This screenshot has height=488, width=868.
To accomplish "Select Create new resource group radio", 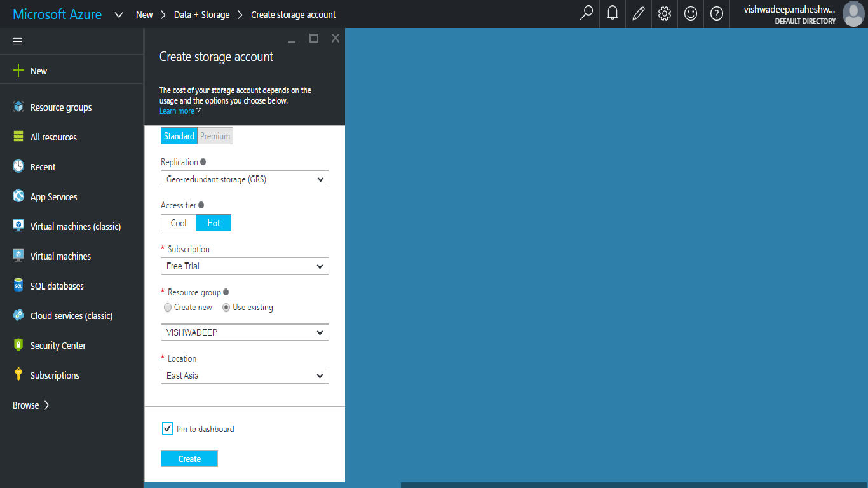I will [168, 308].
